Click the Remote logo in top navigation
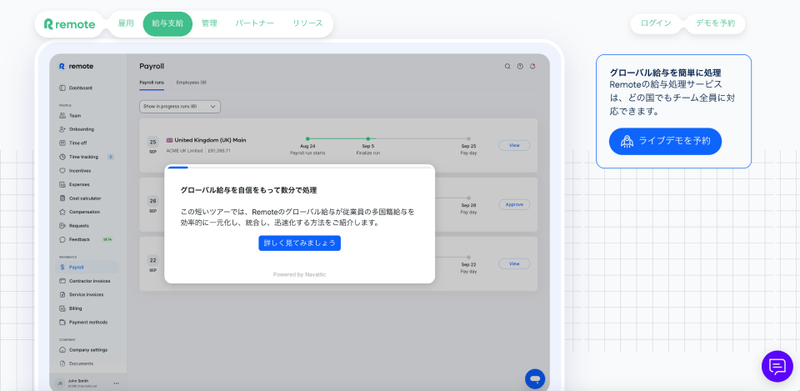This screenshot has width=800, height=391. point(69,24)
